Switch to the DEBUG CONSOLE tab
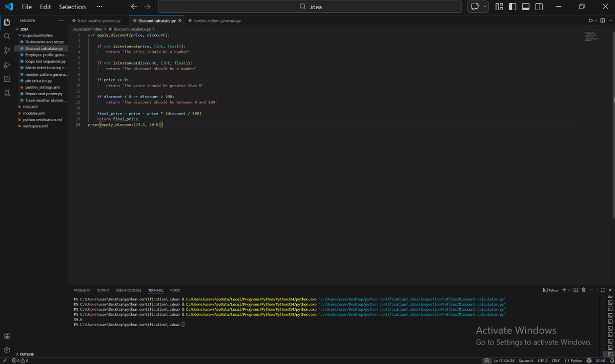The width and height of the screenshot is (615, 364). [x=128, y=290]
